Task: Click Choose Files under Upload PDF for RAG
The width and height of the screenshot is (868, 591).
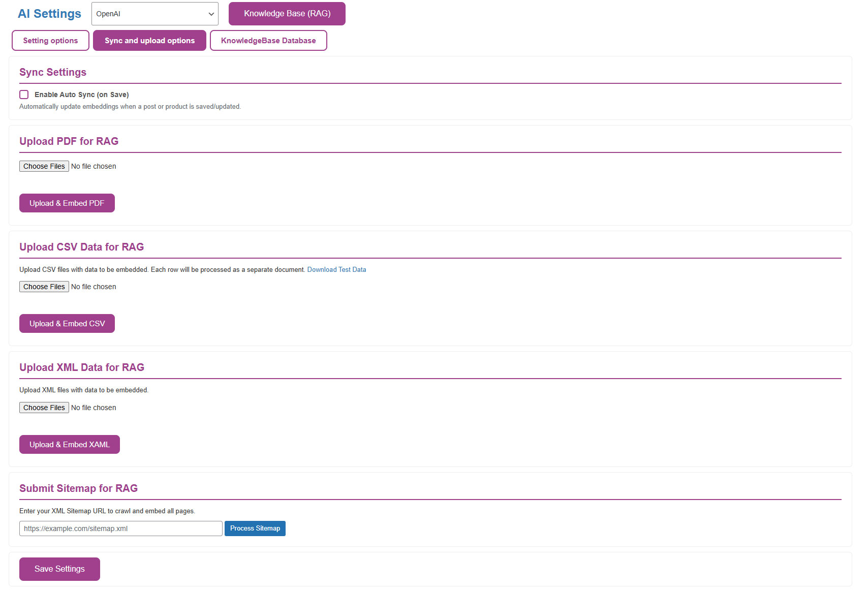Action: click(44, 166)
